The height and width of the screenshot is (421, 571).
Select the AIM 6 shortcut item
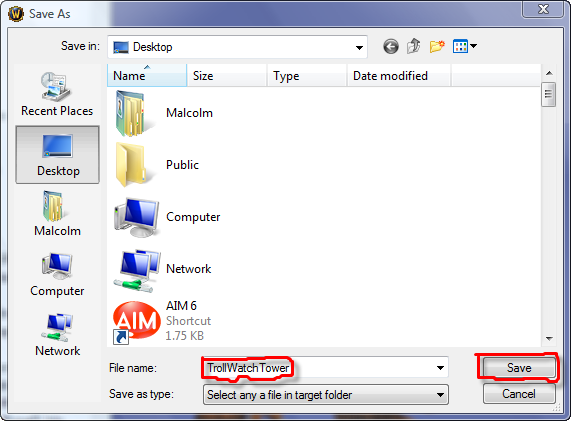point(163,321)
